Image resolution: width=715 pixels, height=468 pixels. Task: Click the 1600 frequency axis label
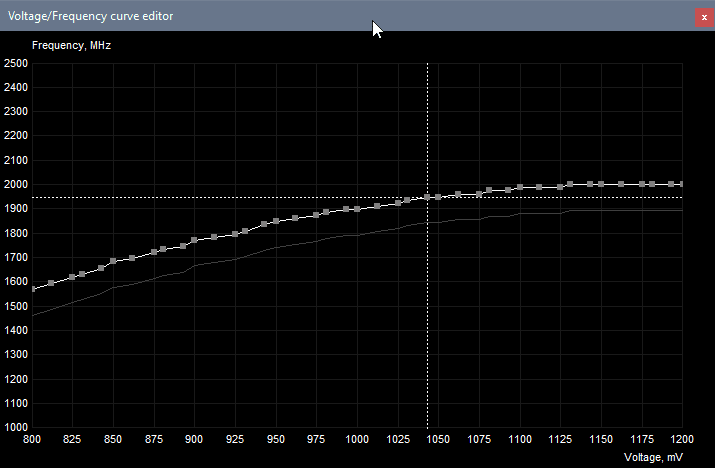tap(16, 281)
